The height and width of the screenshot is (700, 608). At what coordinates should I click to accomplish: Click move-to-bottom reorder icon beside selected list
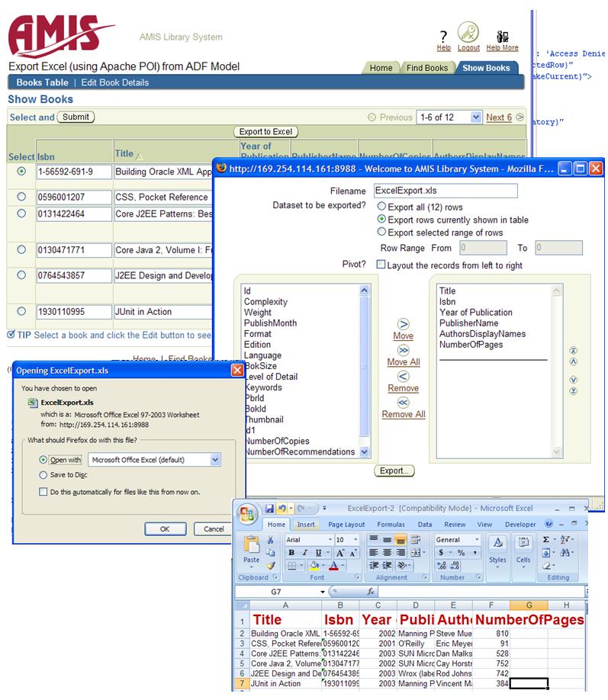pyautogui.click(x=574, y=391)
